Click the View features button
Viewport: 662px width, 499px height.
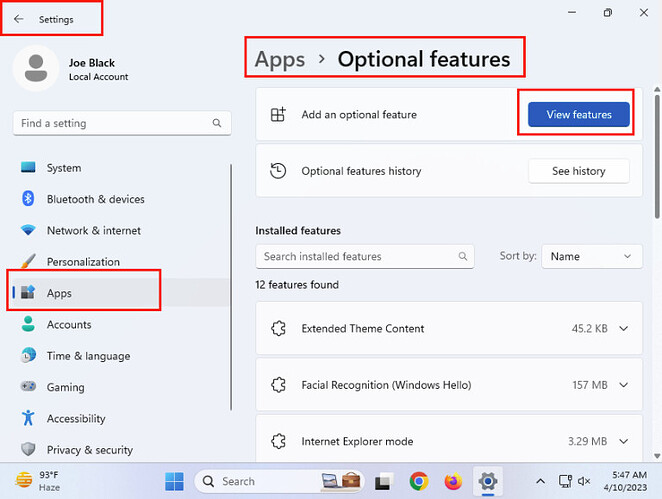click(578, 114)
